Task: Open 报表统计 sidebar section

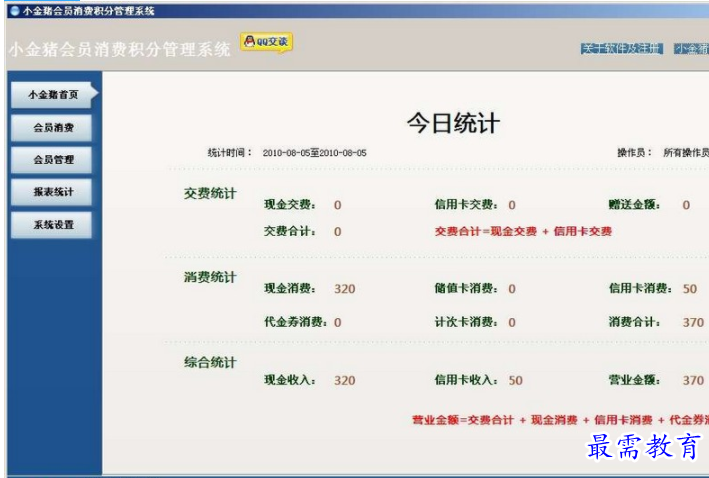Action: pyautogui.click(x=52, y=192)
